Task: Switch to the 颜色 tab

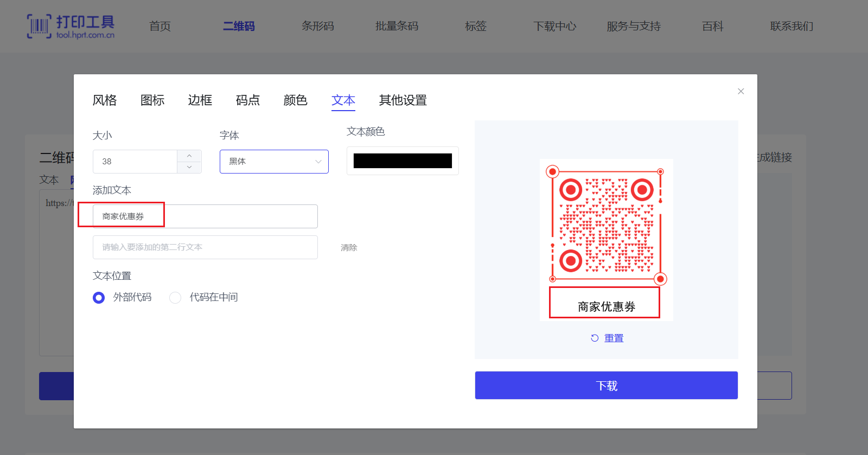Action: click(296, 100)
